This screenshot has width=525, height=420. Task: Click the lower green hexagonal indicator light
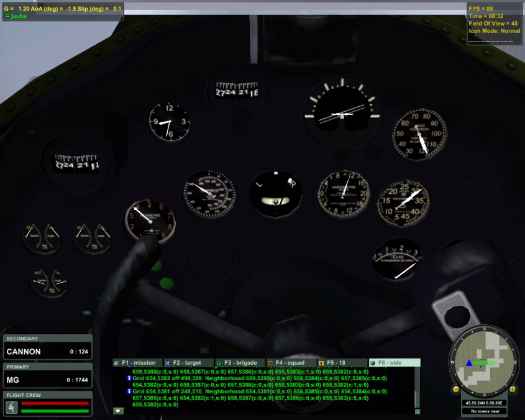(167, 283)
